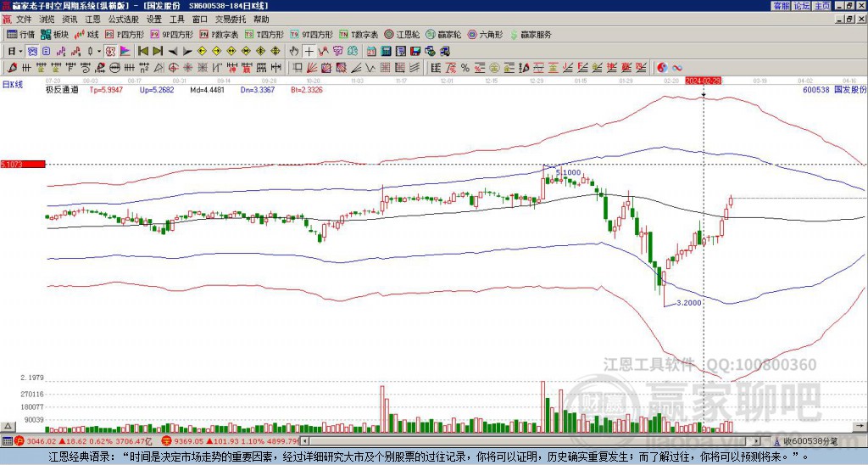Click the horizontal scrollbar left arrow
Screen dimensions: 868x465
[x=305, y=441]
